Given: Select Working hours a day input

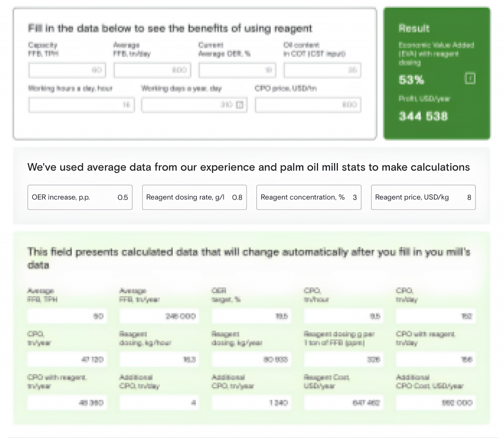Looking at the screenshot, I should [81, 105].
